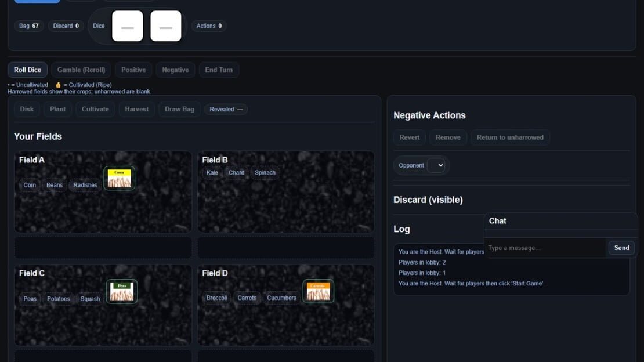Select the Positive actions tab
The width and height of the screenshot is (644, 362).
pos(133,70)
